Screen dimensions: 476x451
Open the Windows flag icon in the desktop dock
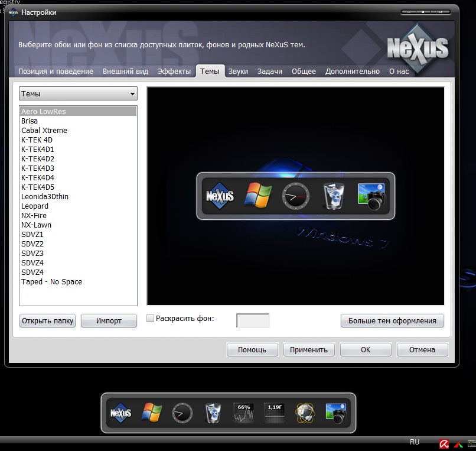(152, 413)
